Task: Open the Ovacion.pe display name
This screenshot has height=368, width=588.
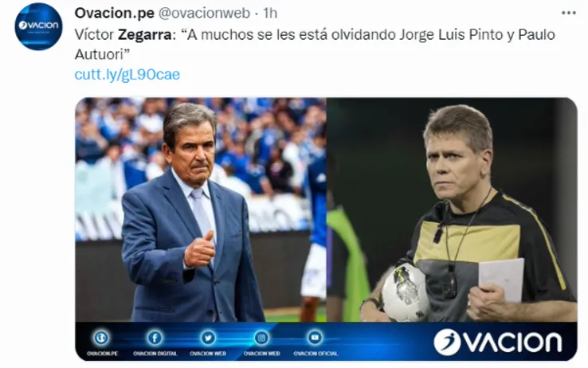Action: click(x=115, y=13)
